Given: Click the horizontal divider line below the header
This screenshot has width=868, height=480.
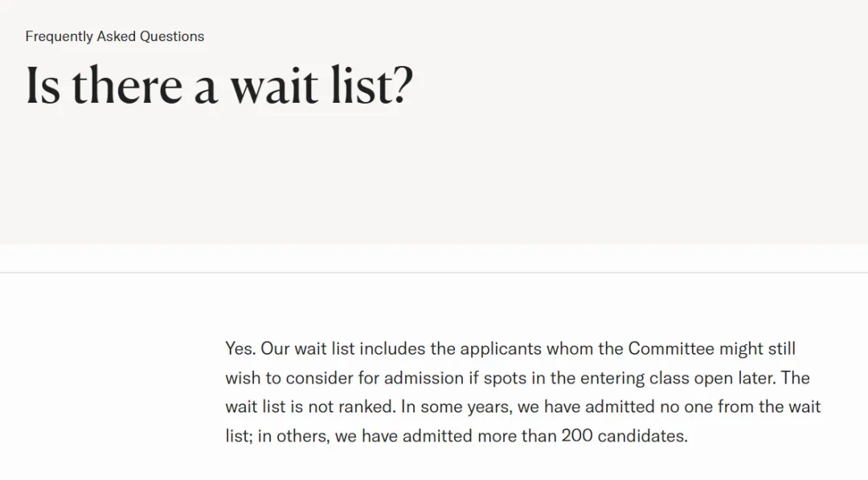Looking at the screenshot, I should pos(434,273).
